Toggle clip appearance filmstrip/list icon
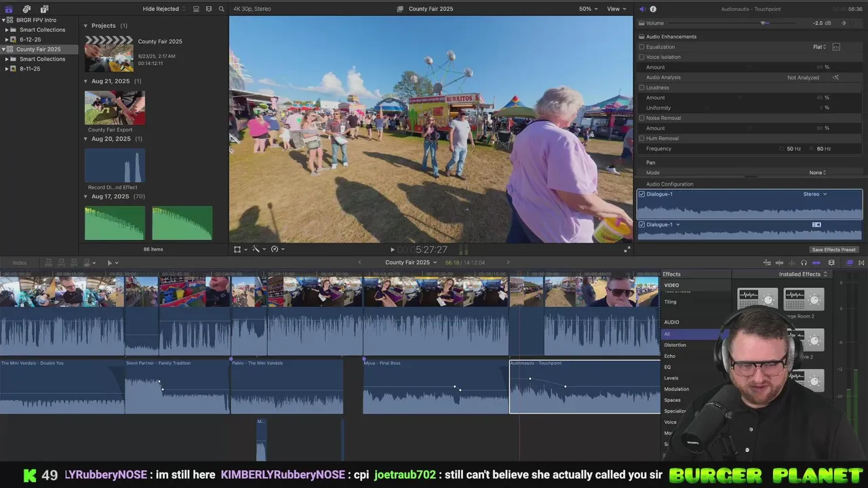868x488 pixels. coord(196,9)
